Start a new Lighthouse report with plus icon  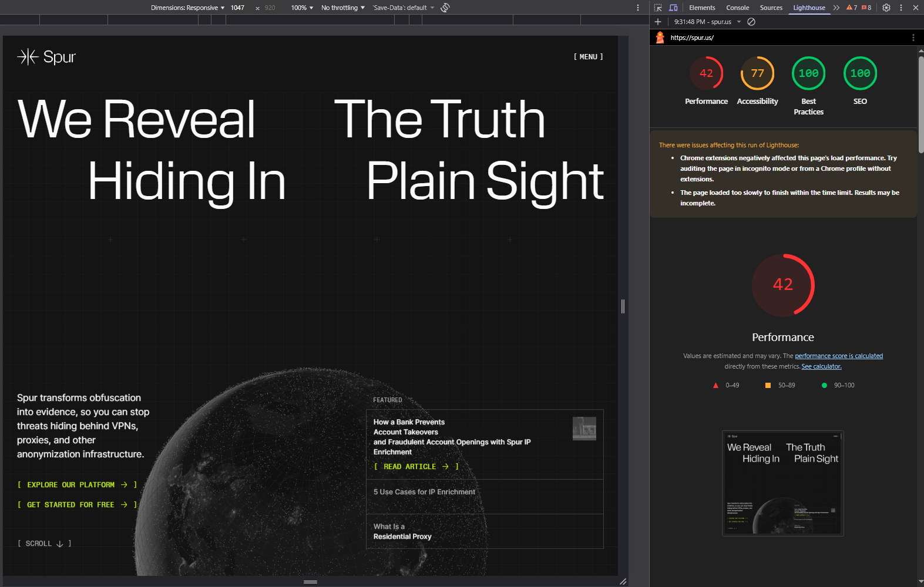pos(658,22)
